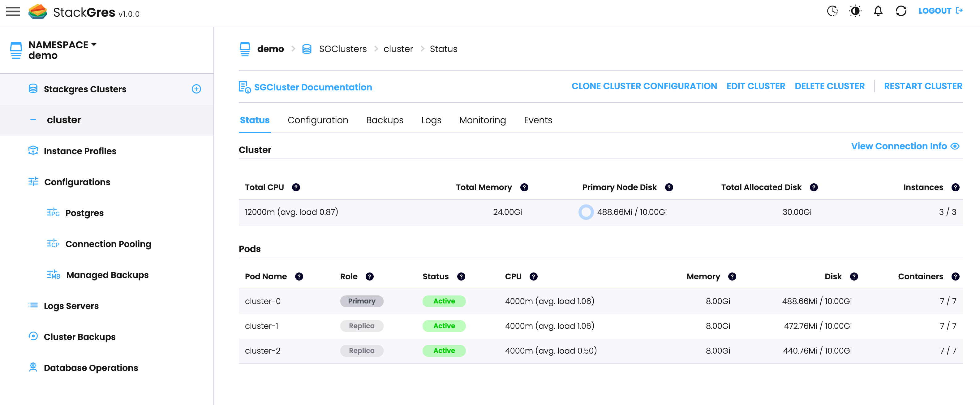Click primary node disk usage ring

tap(586, 212)
